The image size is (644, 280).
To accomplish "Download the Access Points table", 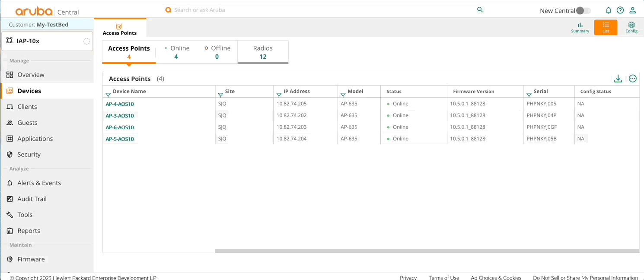I will tap(618, 79).
